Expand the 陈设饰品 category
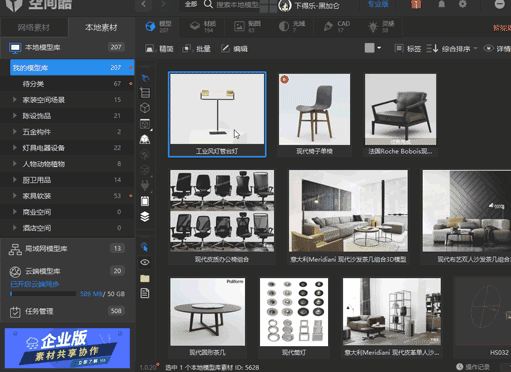The height and width of the screenshot is (372, 511). [x=15, y=116]
